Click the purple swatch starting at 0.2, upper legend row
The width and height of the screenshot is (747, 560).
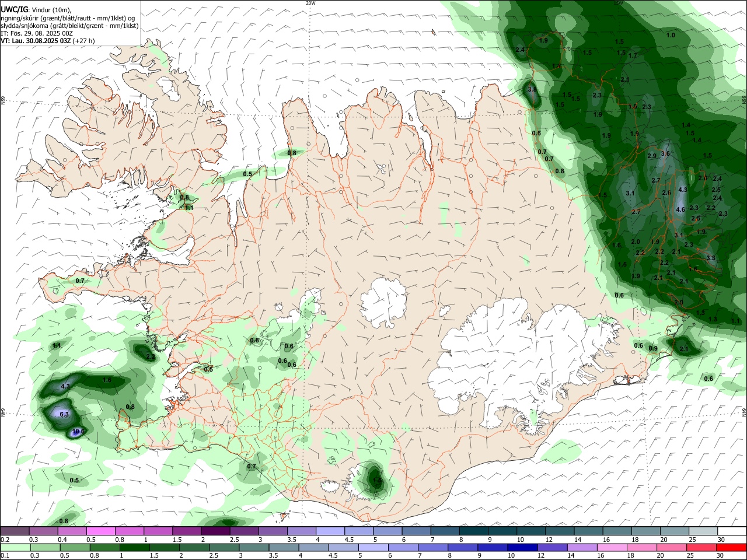point(15,531)
